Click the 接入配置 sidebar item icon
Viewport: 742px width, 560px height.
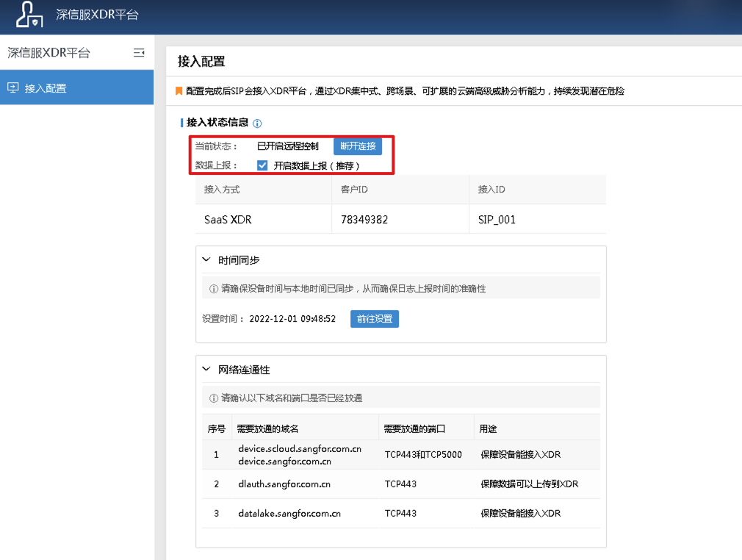click(x=15, y=87)
